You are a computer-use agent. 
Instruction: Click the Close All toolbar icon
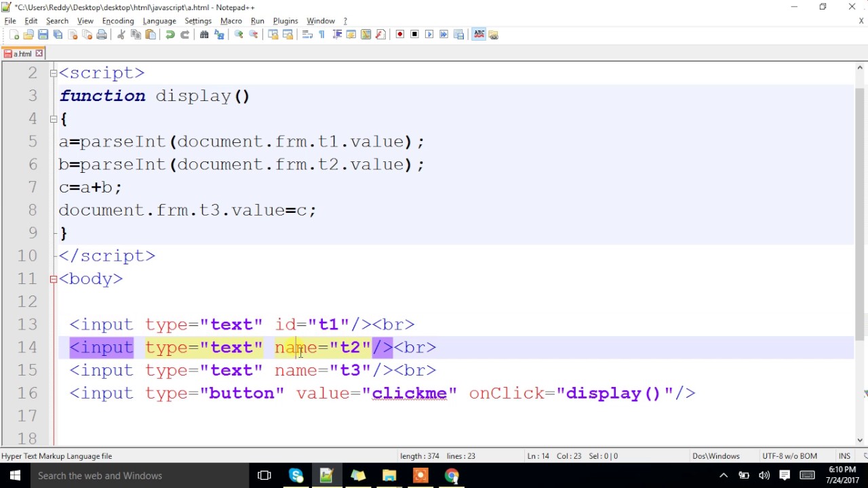[x=87, y=35]
